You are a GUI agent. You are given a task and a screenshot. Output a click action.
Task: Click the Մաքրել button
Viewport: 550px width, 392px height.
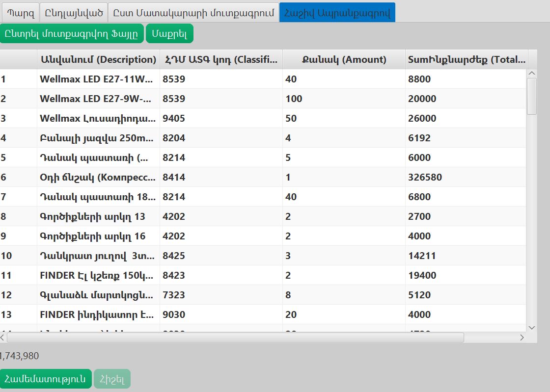tap(169, 33)
